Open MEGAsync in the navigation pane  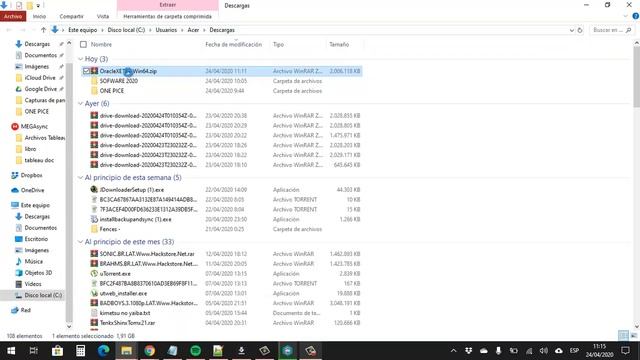pos(34,127)
